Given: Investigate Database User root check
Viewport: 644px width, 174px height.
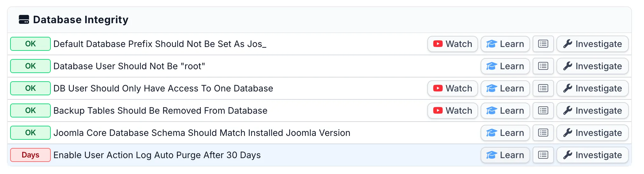Looking at the screenshot, I should [x=593, y=66].
